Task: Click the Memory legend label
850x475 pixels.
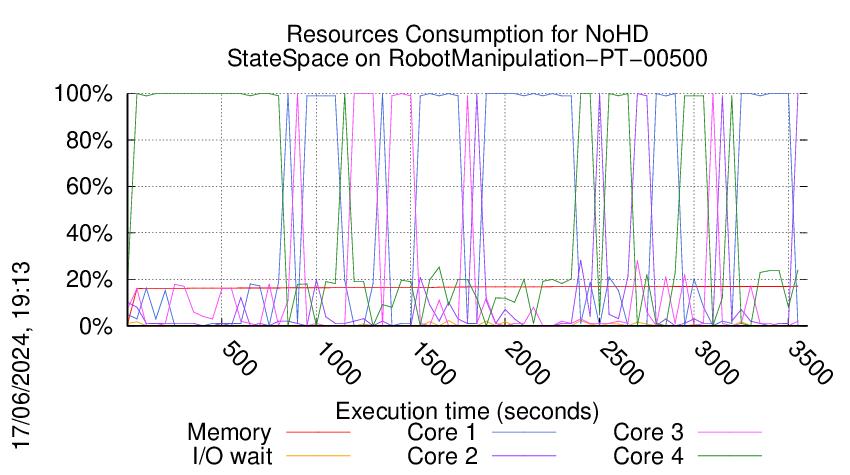Action: (229, 433)
